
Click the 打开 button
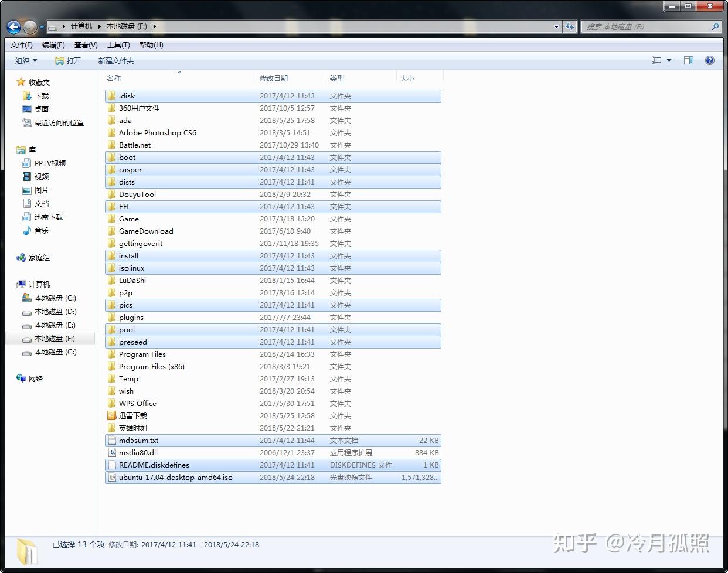pyautogui.click(x=69, y=60)
